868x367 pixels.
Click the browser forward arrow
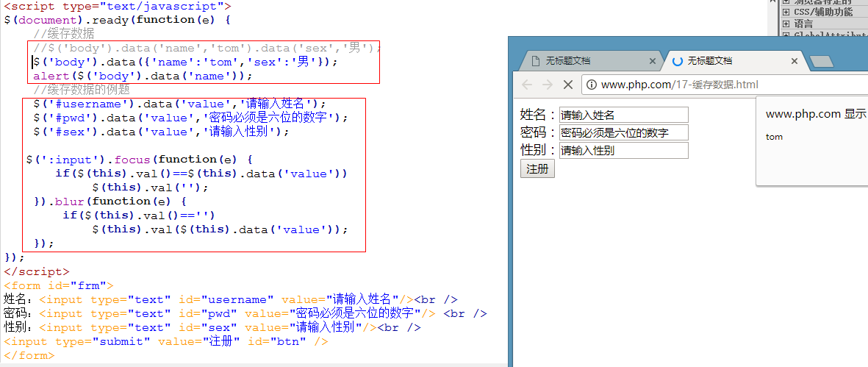[x=547, y=85]
